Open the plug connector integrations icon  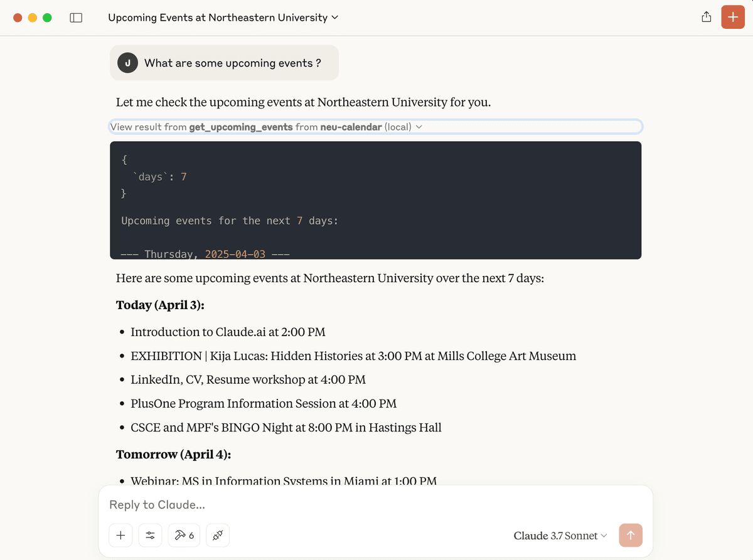click(218, 536)
